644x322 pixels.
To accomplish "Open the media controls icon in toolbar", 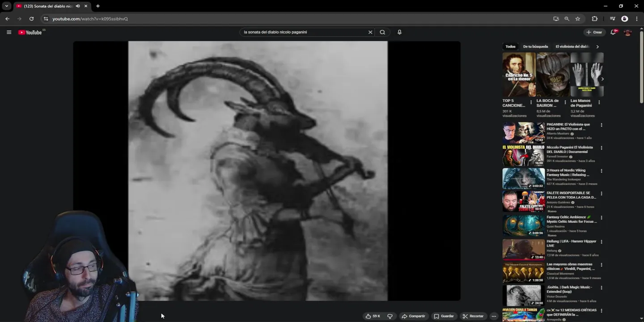I will [613, 19].
